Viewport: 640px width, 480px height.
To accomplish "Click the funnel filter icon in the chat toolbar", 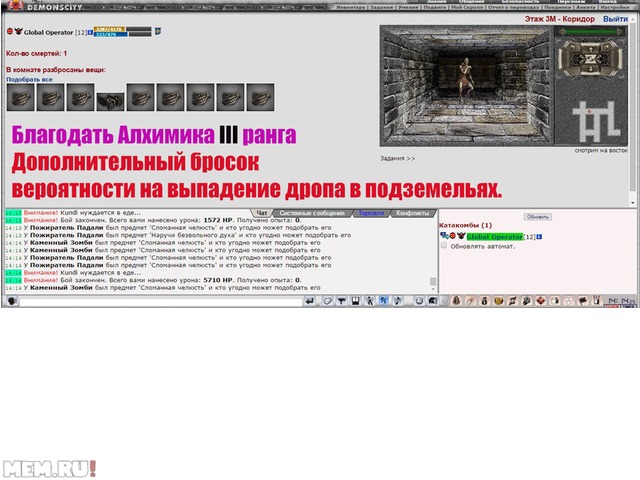I will [x=341, y=301].
